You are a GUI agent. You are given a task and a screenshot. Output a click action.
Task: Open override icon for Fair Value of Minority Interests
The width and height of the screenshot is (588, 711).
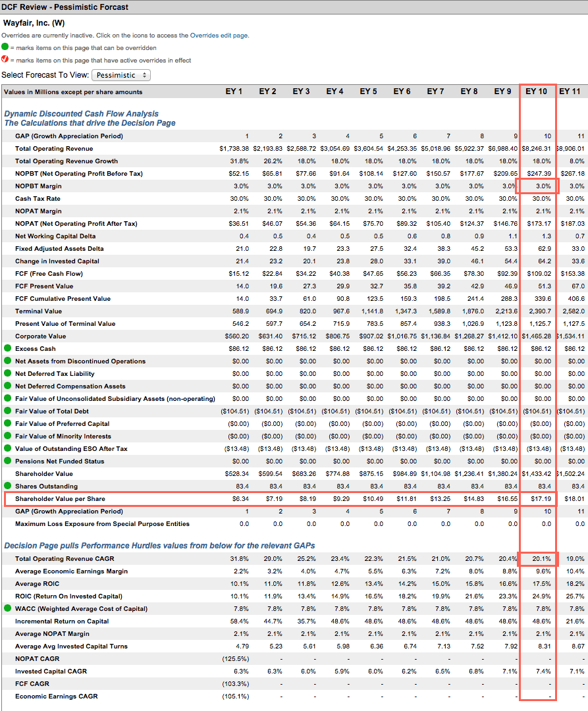coord(8,436)
